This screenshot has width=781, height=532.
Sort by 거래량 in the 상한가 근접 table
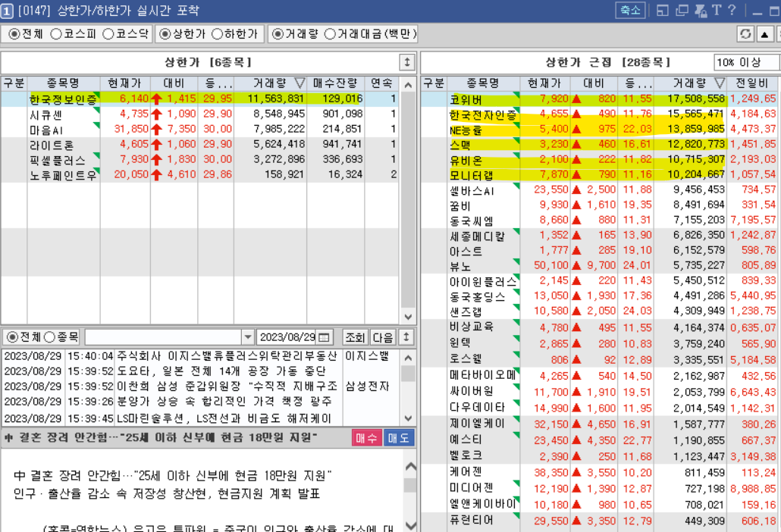690,83
